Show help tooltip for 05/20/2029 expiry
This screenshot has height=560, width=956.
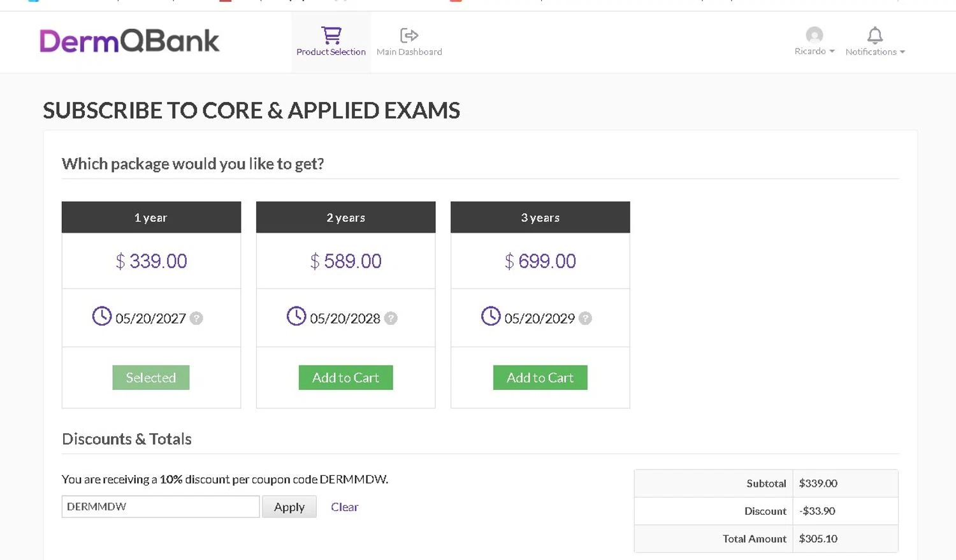pos(585,318)
